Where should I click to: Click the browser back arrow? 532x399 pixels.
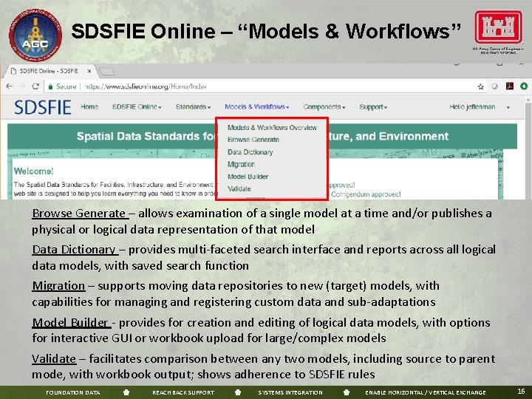[10, 86]
